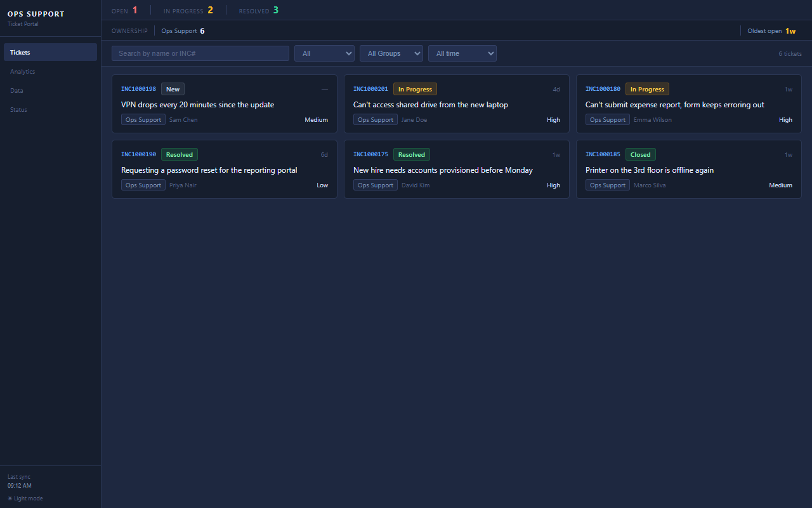Image resolution: width=812 pixels, height=508 pixels.
Task: Open ticket INC1000185 link
Action: pyautogui.click(x=603, y=154)
